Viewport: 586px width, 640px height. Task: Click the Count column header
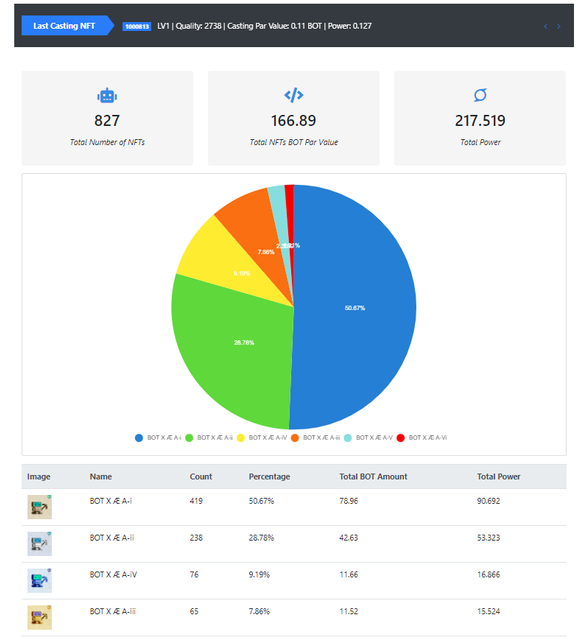click(x=201, y=476)
